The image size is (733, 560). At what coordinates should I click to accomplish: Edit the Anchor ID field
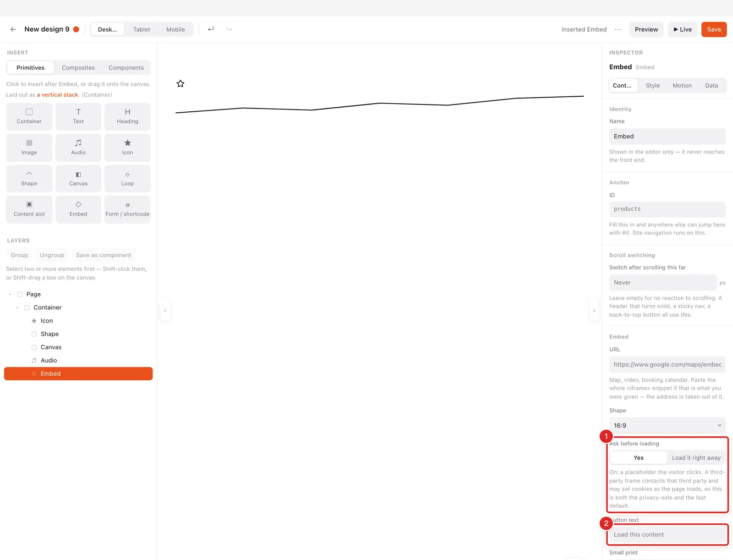pyautogui.click(x=667, y=209)
